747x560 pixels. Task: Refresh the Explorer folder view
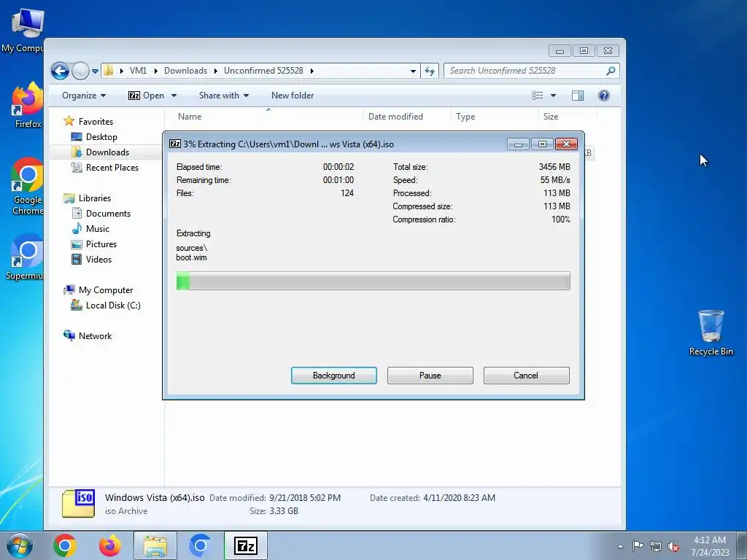tap(430, 71)
